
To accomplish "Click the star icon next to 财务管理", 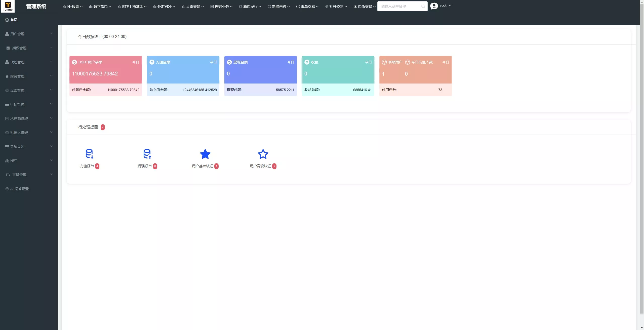I will tap(7, 76).
